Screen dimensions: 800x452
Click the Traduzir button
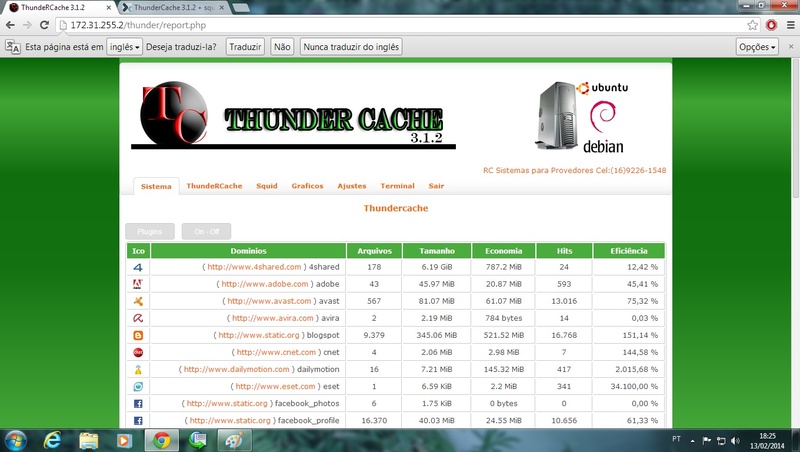245,47
